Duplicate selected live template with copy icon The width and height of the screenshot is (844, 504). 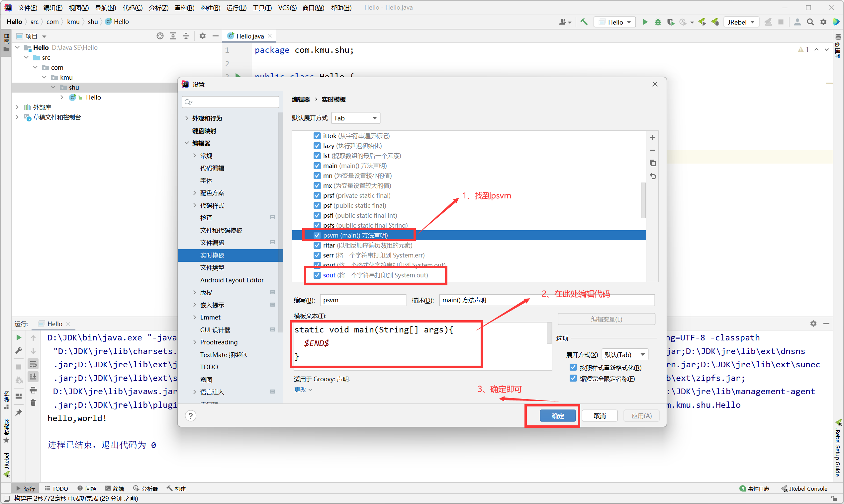click(x=652, y=163)
